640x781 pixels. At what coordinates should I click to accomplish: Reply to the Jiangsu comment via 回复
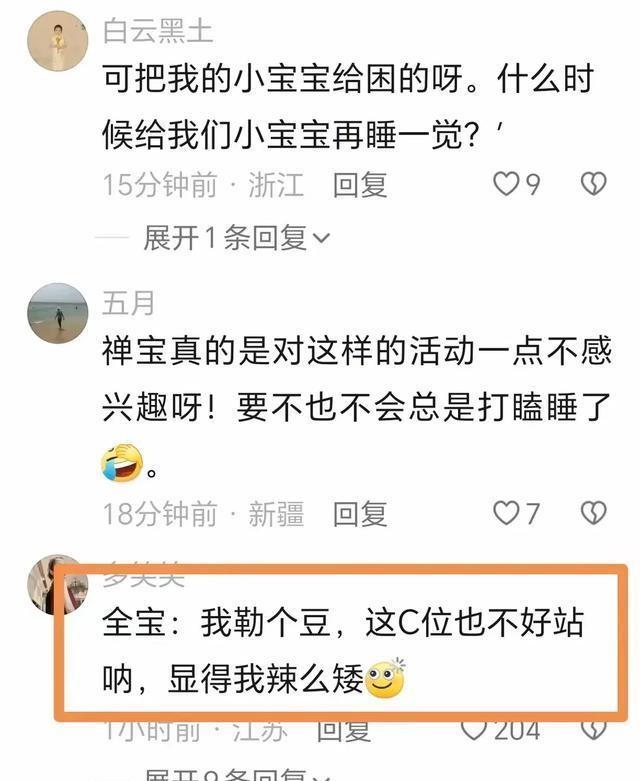click(344, 731)
